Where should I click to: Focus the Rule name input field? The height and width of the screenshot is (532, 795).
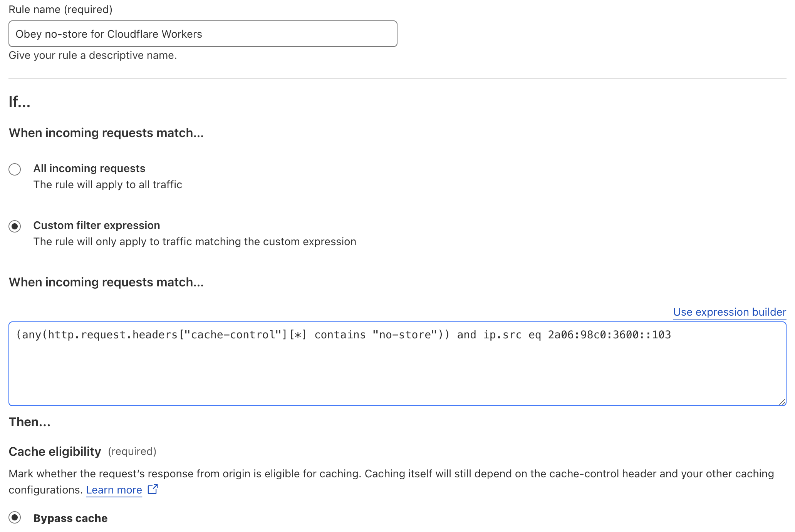pyautogui.click(x=203, y=34)
